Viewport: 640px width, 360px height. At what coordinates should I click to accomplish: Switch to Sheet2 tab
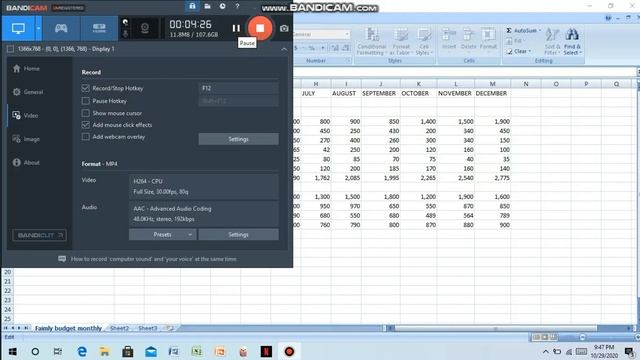pos(119,328)
